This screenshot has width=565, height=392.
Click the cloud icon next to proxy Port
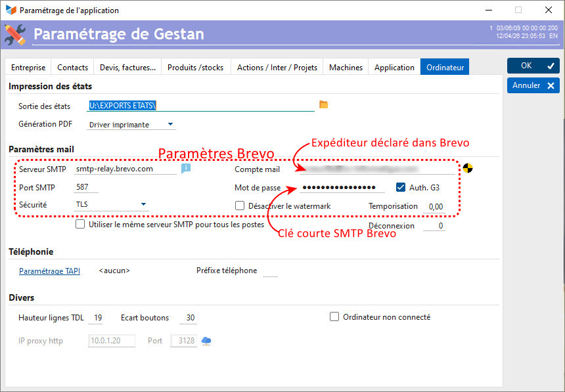click(x=206, y=341)
